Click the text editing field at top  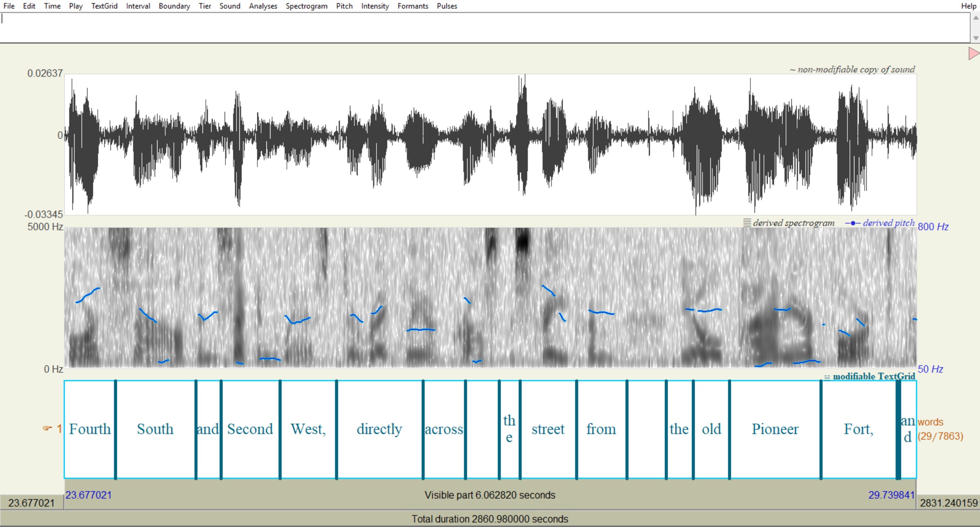pyautogui.click(x=483, y=27)
